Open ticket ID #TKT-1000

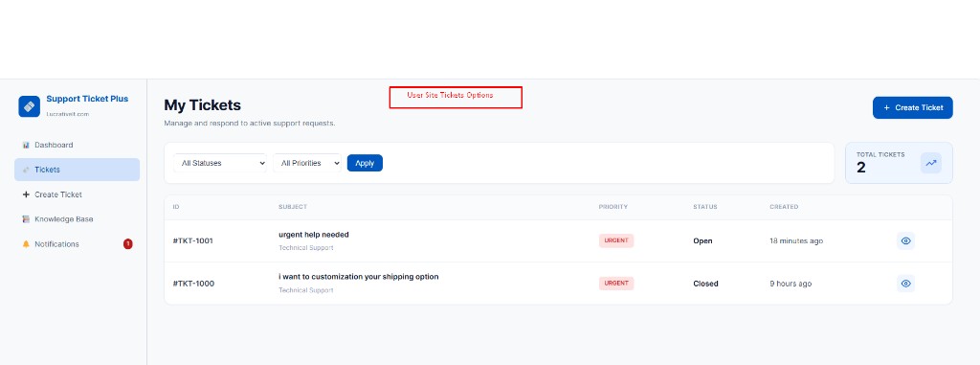pos(193,284)
